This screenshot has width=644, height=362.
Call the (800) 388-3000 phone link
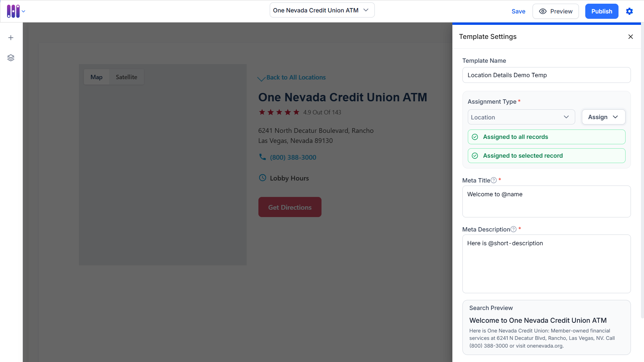293,157
